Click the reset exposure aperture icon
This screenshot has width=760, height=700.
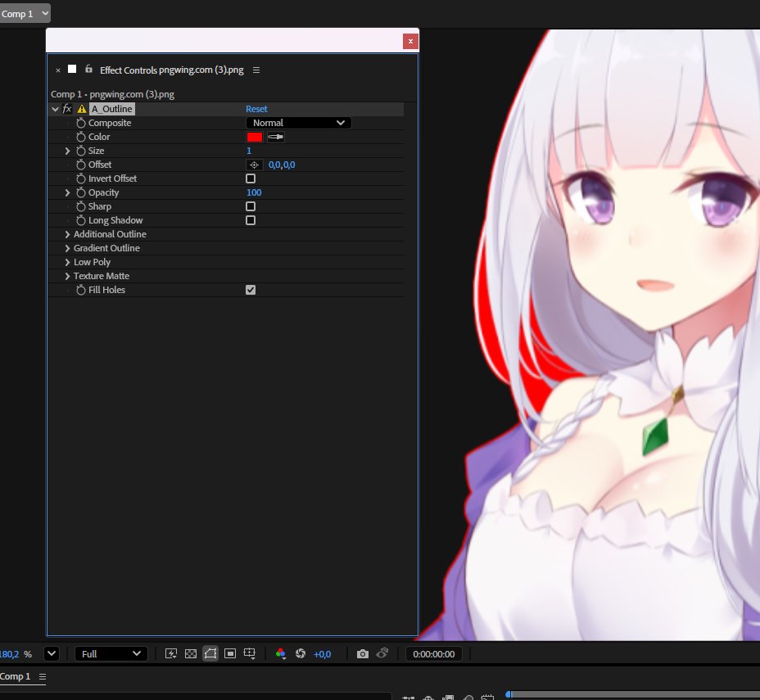coord(301,653)
